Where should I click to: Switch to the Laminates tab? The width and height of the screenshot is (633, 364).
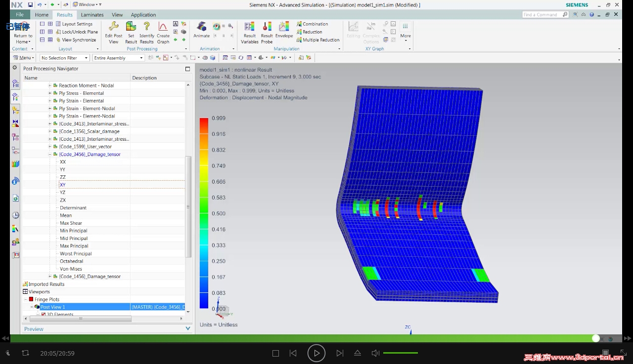(92, 15)
